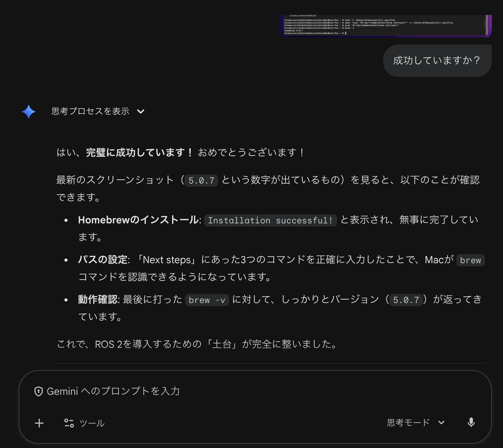Click the 動作確認 heading text
Viewport: 503px width, 448px height.
(x=98, y=300)
